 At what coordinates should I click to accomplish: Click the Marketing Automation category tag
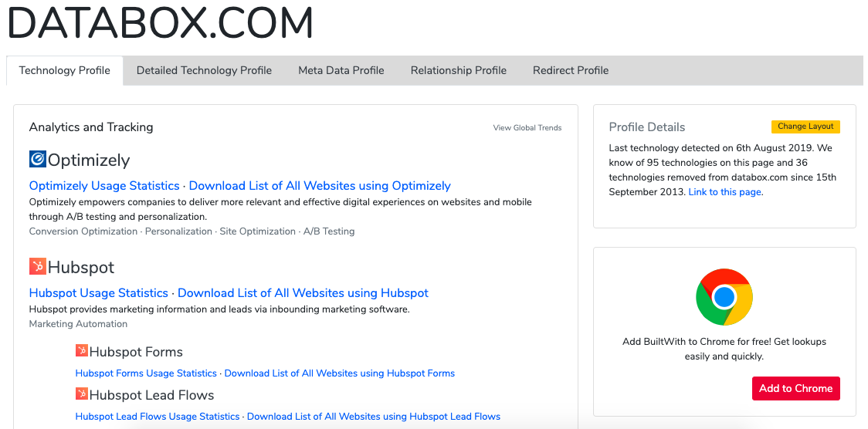click(78, 324)
